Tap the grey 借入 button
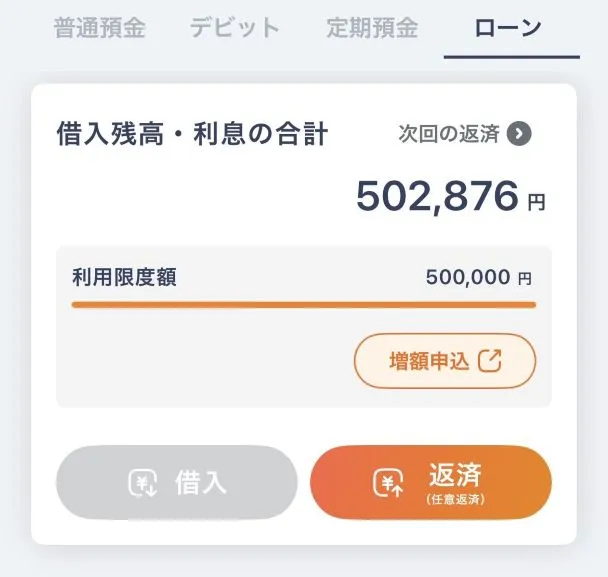608x577 pixels. pyautogui.click(x=176, y=484)
